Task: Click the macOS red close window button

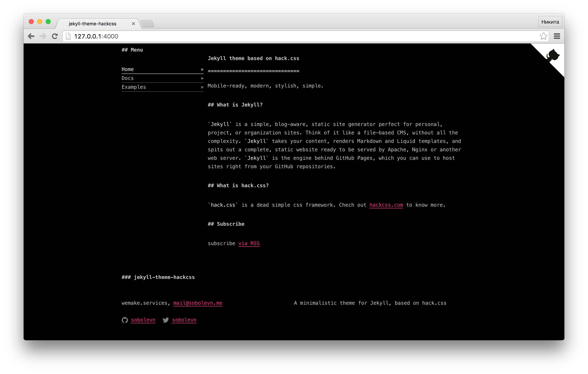Action: click(31, 22)
